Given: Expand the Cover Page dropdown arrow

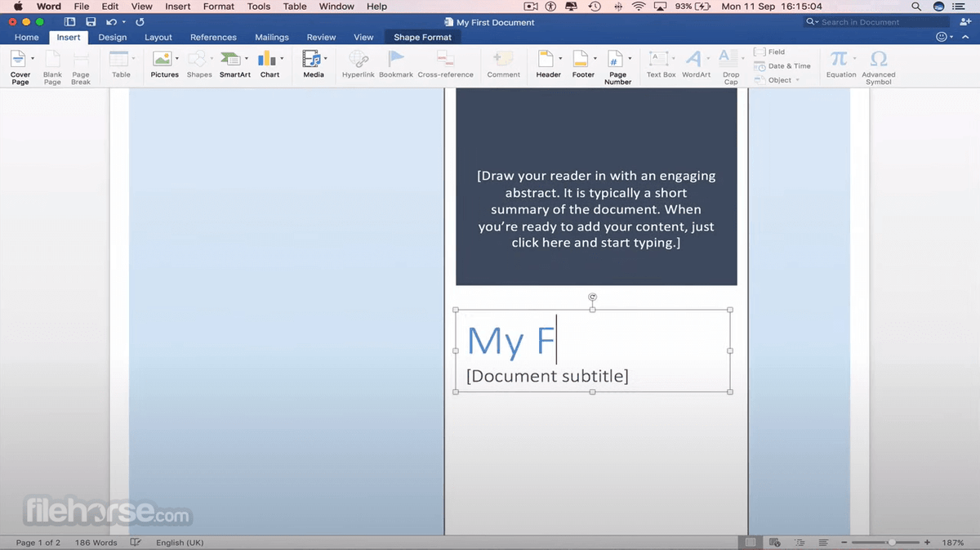Looking at the screenshot, I should tap(33, 59).
